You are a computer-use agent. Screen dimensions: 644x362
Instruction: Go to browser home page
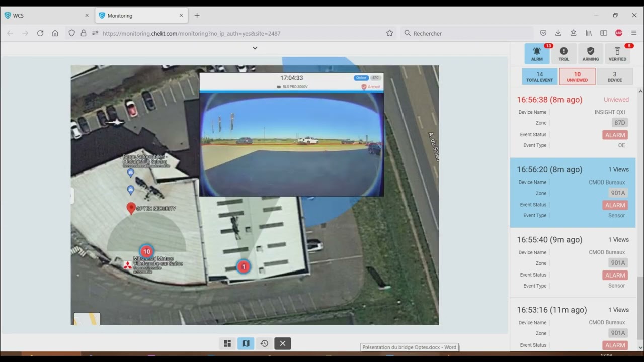pyautogui.click(x=55, y=33)
